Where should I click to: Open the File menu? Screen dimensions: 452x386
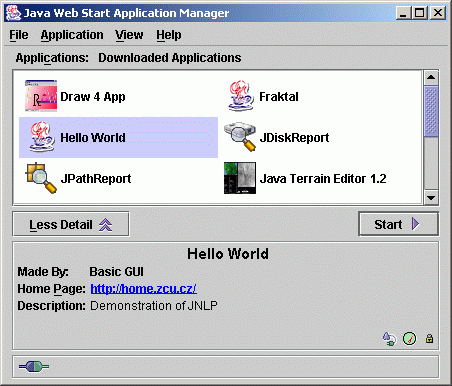click(x=19, y=35)
